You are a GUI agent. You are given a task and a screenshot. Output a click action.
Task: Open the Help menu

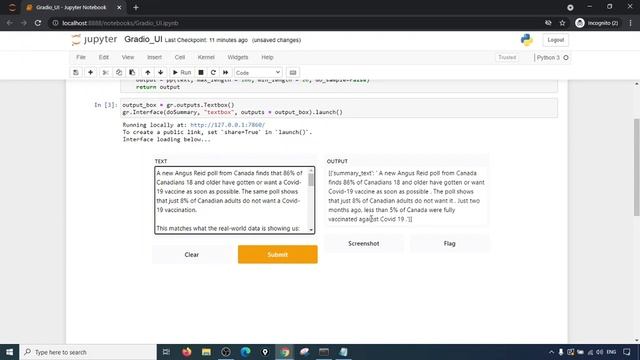pyautogui.click(x=267, y=58)
